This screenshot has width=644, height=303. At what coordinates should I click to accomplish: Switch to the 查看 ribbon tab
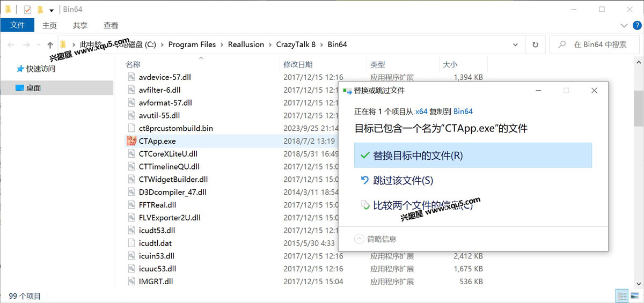click(111, 25)
